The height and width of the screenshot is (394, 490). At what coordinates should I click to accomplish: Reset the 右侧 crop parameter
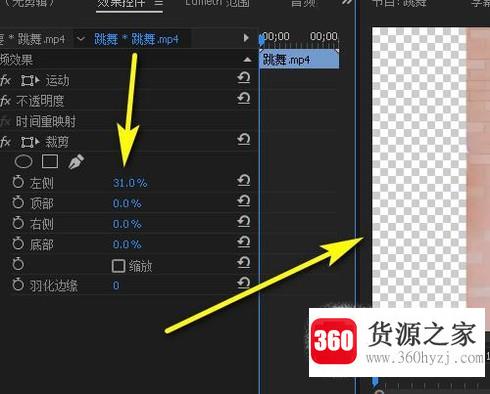[244, 221]
